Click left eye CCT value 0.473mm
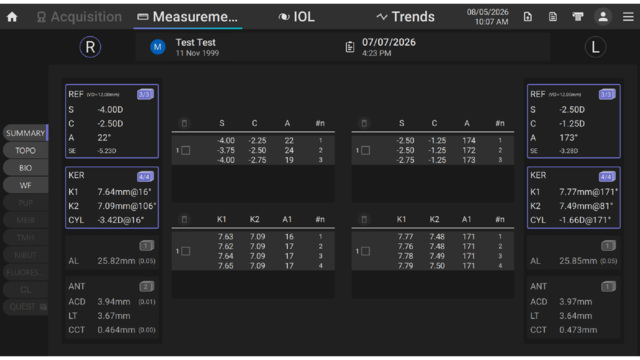This screenshot has height=360, width=640. 578,330
